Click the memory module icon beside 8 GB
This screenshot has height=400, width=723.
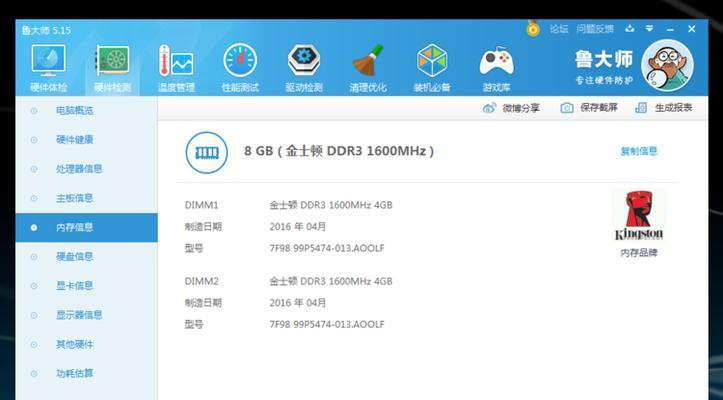(207, 152)
